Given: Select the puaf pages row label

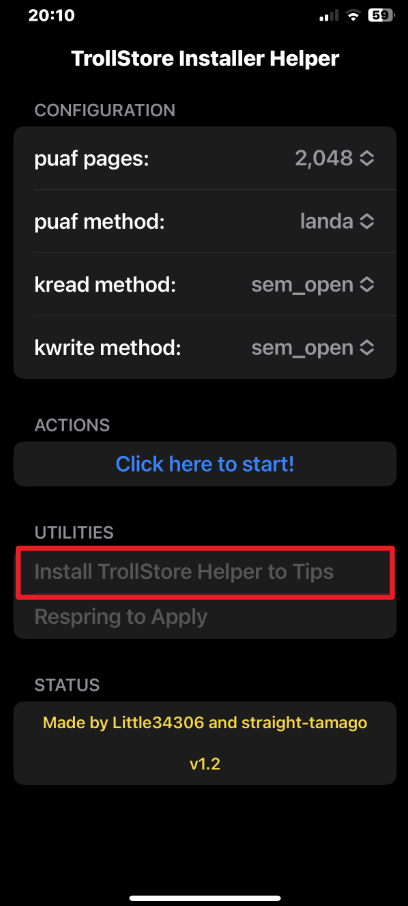Looking at the screenshot, I should [92, 158].
